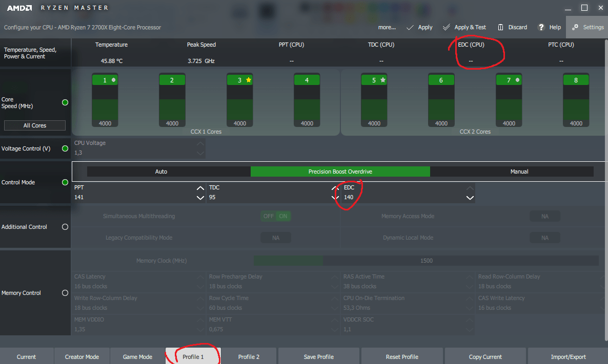The width and height of the screenshot is (608, 364).
Task: Select core 8 header badge
Action: point(576,80)
